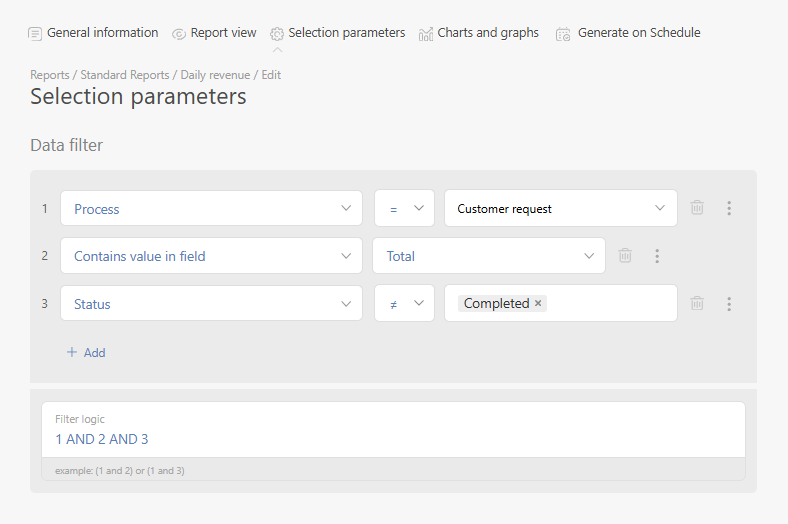Go to the Charts and graphs tab
The height and width of the screenshot is (524, 788).
[479, 33]
